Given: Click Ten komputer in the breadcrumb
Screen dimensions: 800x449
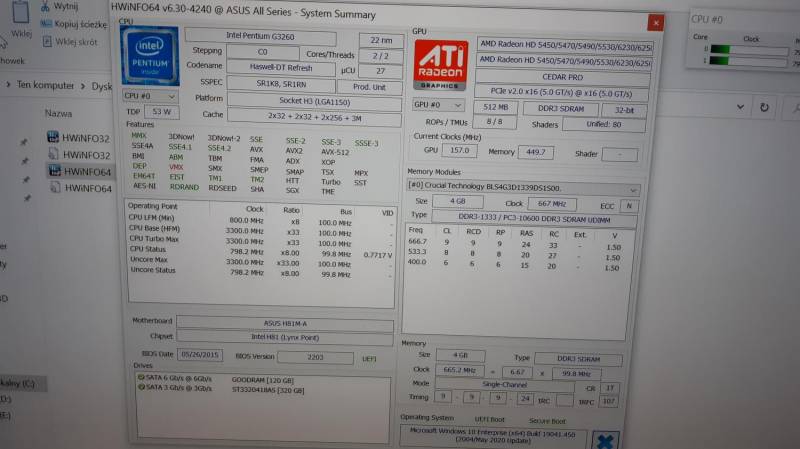Looking at the screenshot, I should tap(45, 85).
